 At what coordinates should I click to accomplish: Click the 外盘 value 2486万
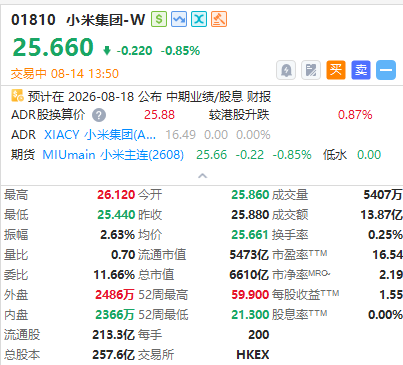point(115,295)
